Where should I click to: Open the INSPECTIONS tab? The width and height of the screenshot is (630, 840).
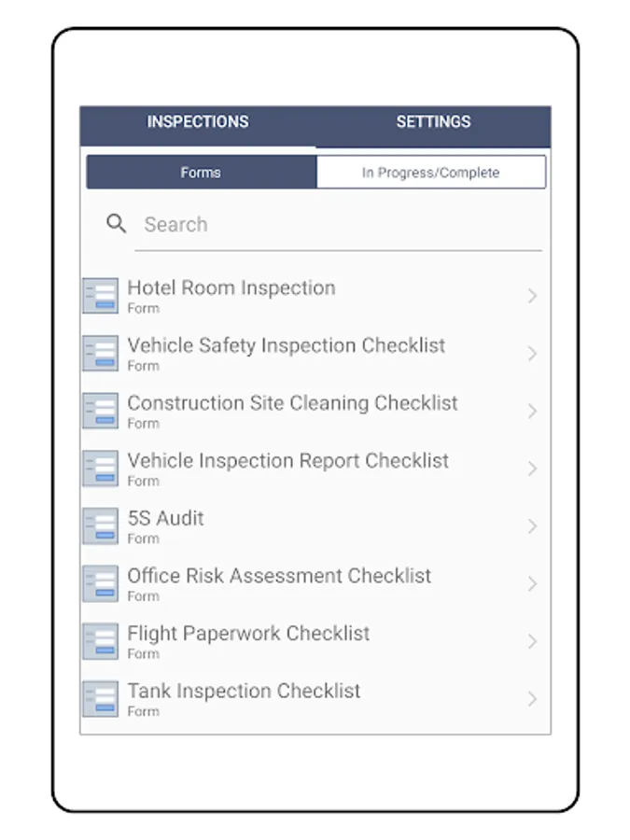(x=198, y=122)
